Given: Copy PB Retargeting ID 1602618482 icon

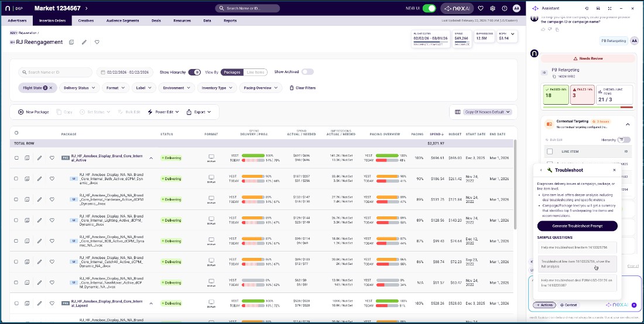Looking at the screenshot, I should tap(554, 76).
